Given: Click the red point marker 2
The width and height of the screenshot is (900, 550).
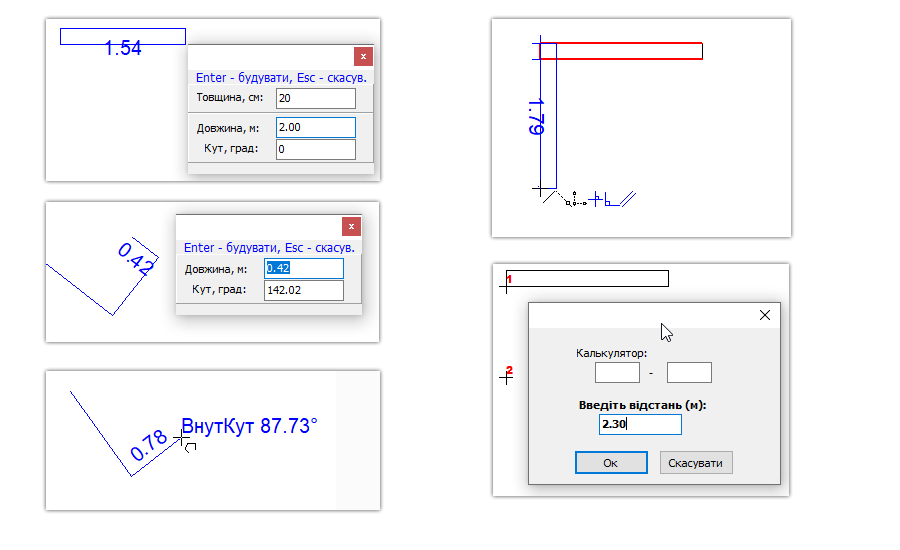Looking at the screenshot, I should (509, 370).
